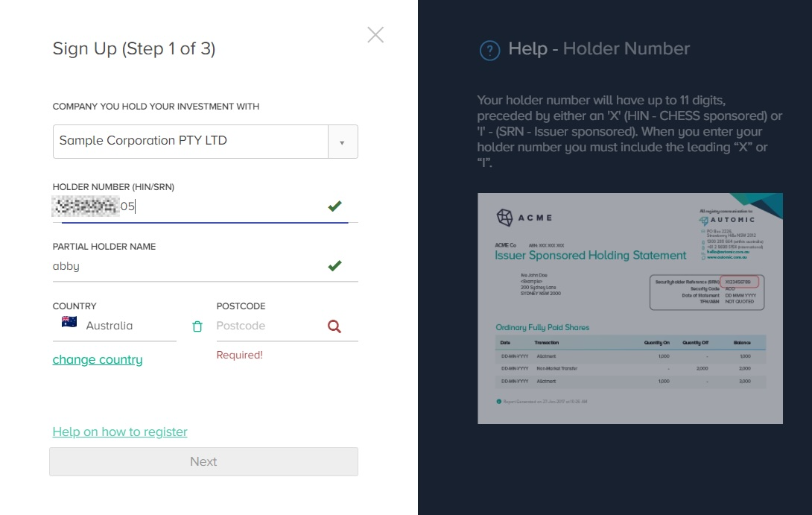Open the change country link
812x515 pixels.
pyautogui.click(x=98, y=359)
